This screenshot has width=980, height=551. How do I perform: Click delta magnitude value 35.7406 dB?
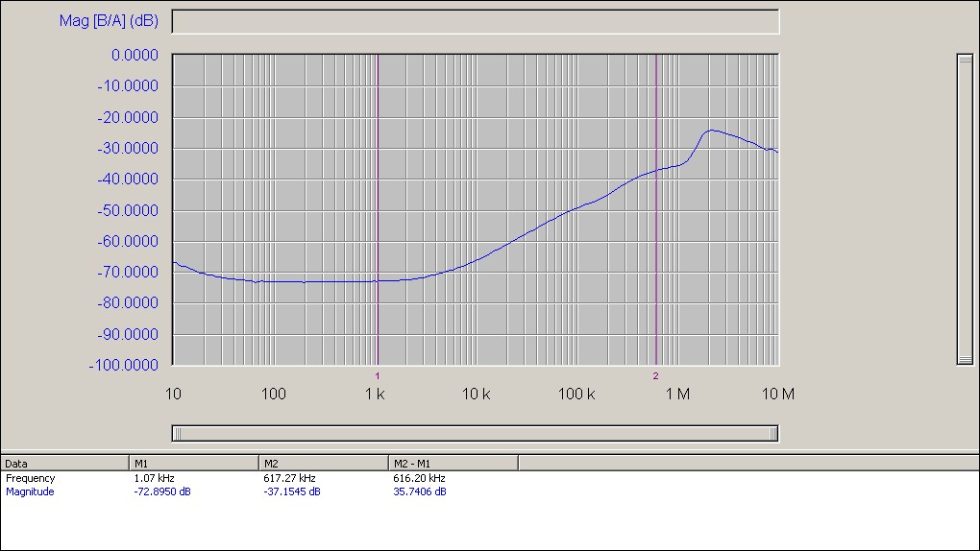(419, 491)
